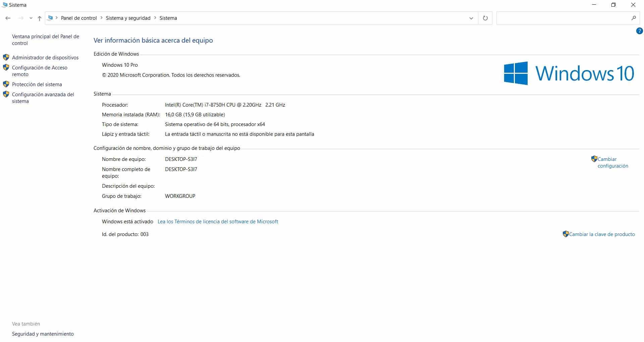
Task: Go back with the back arrow
Action: pos(8,18)
